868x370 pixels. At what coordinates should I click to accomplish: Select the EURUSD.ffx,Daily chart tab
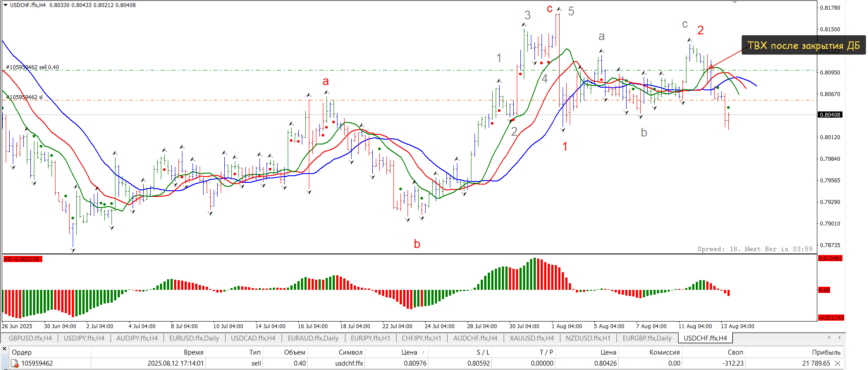pos(194,338)
